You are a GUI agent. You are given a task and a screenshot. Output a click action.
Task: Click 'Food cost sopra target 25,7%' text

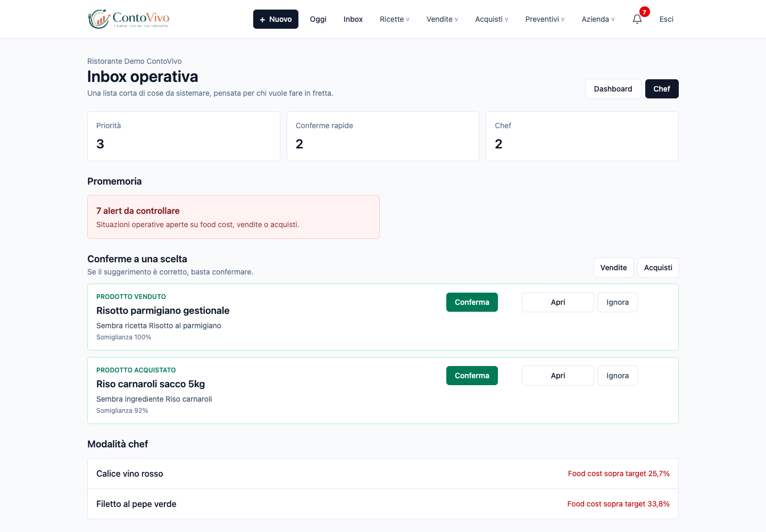[x=619, y=473]
